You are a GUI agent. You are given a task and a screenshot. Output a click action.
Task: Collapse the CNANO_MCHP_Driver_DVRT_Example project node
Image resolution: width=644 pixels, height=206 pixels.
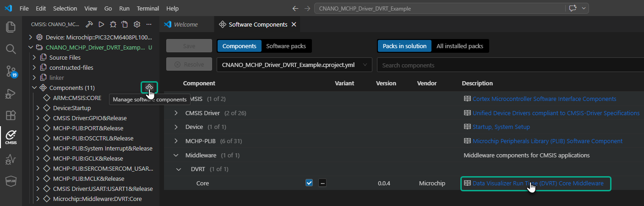click(31, 47)
